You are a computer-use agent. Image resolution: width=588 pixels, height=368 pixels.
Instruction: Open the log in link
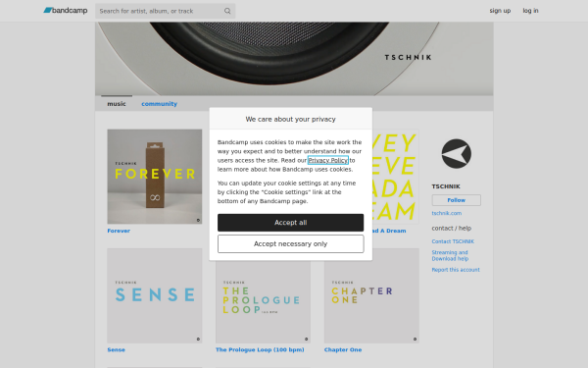530,11
